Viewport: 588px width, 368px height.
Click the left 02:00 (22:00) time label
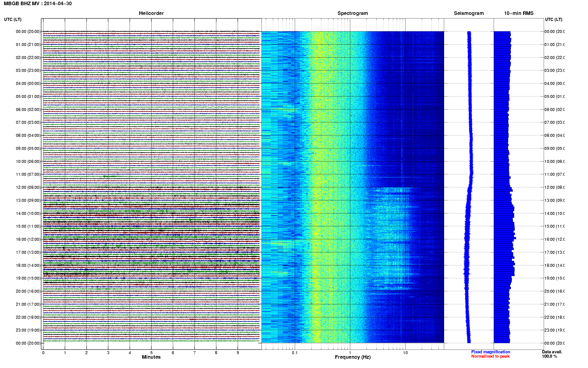28,58
